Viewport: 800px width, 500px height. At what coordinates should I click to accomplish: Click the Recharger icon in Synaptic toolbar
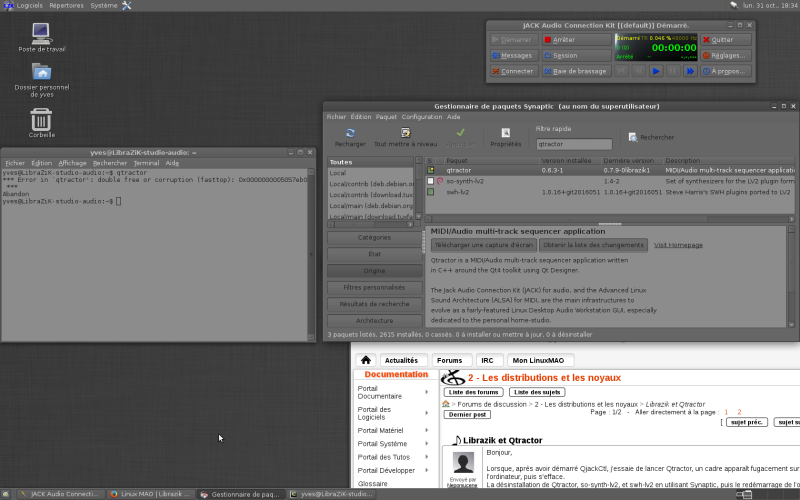pos(350,133)
